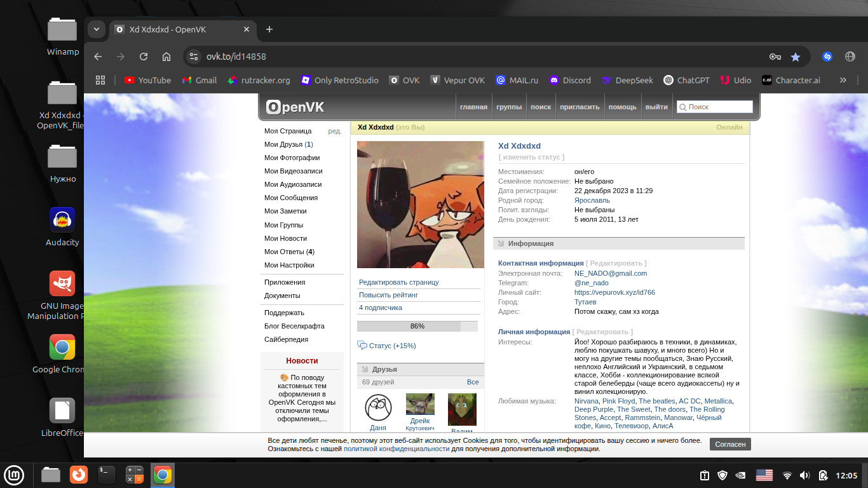This screenshot has width=868, height=488.
Task: Open the Chrome tab search dropdown
Action: point(96,29)
